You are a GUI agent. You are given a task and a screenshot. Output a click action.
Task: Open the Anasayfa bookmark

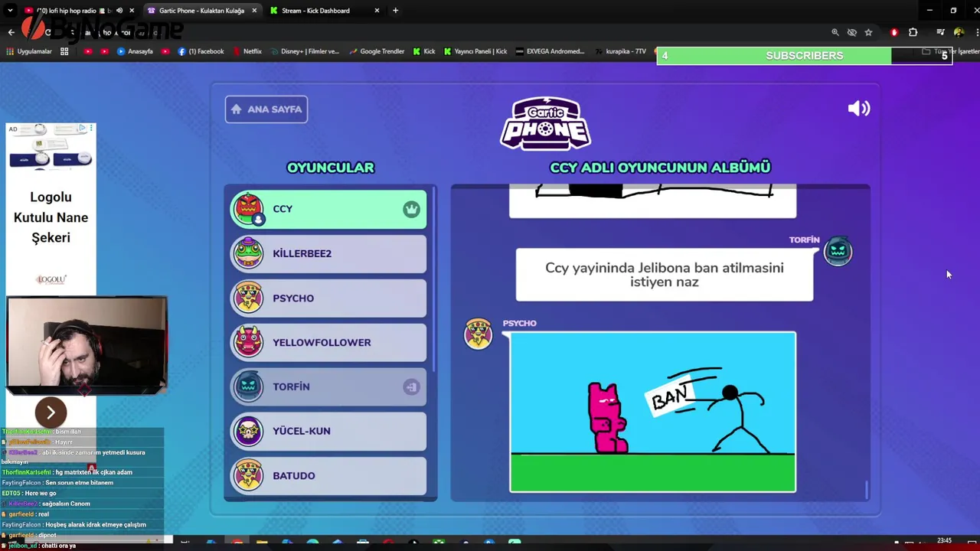coord(135,51)
